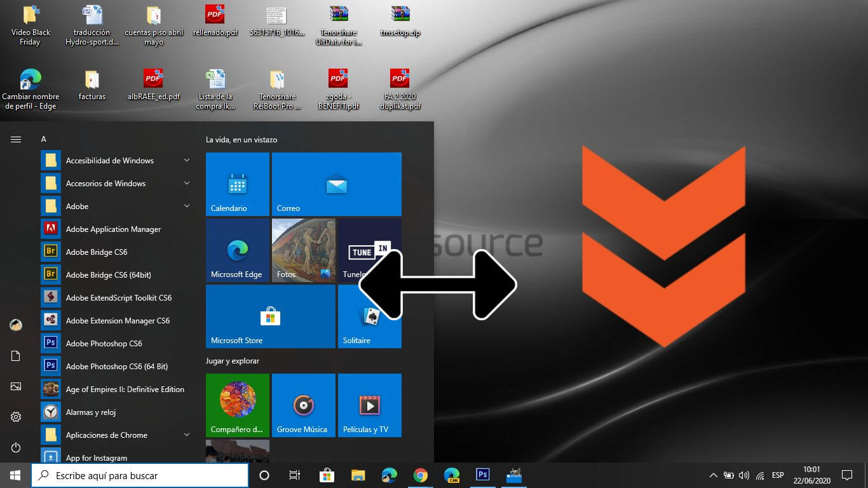The height and width of the screenshot is (488, 868).
Task: Select traducción Hydro-sport document on desktop
Action: tap(92, 25)
